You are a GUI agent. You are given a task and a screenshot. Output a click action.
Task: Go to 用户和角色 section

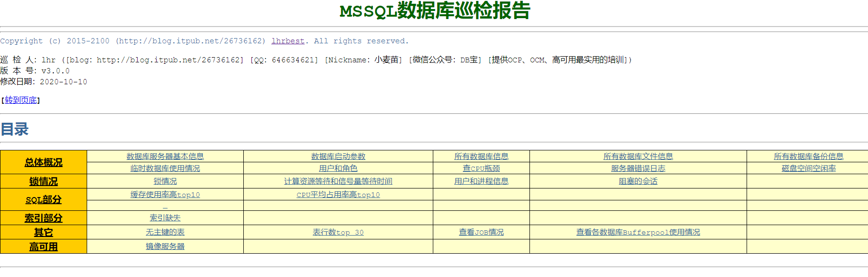[338, 168]
